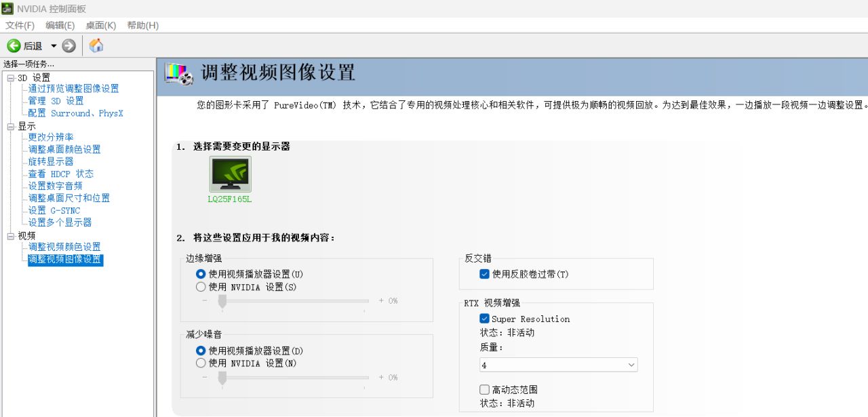Click the 减少噪音 slider handle

(222, 378)
